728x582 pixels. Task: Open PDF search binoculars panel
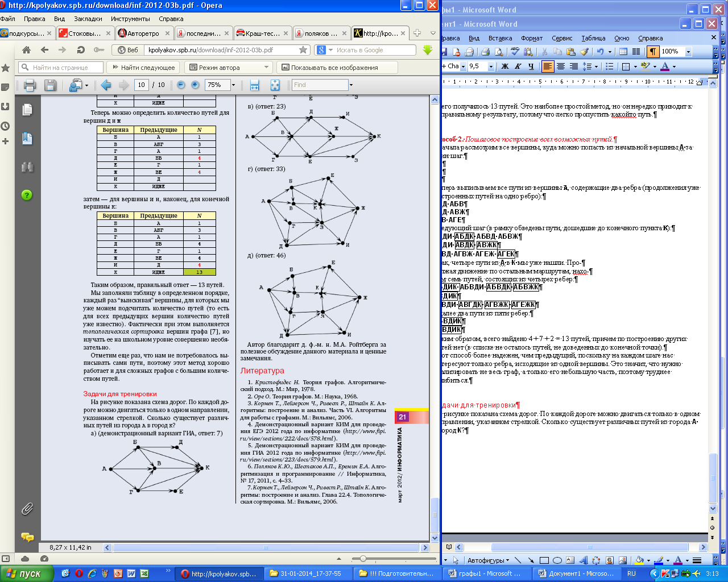click(27, 167)
